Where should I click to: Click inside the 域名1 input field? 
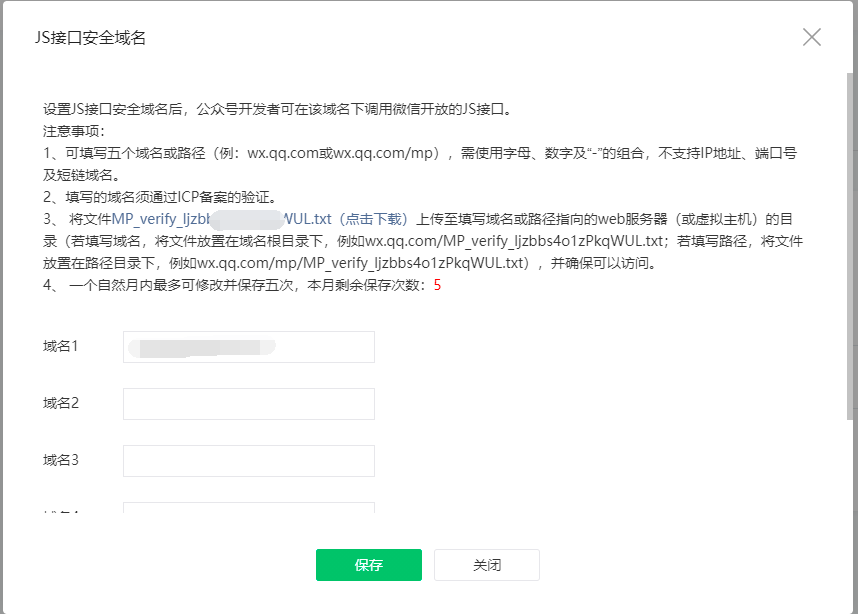(250, 347)
